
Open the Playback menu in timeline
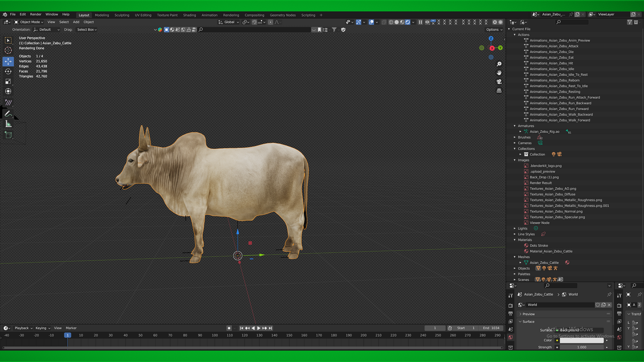pyautogui.click(x=24, y=328)
